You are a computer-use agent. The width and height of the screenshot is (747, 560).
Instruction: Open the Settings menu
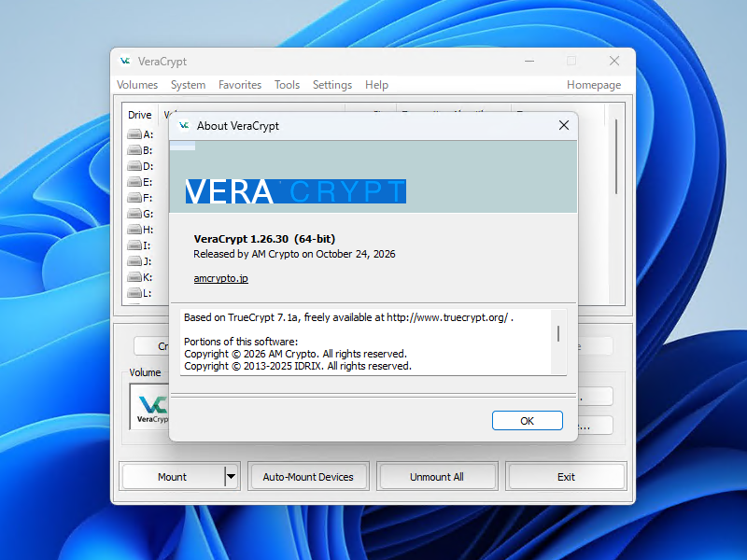coord(332,85)
